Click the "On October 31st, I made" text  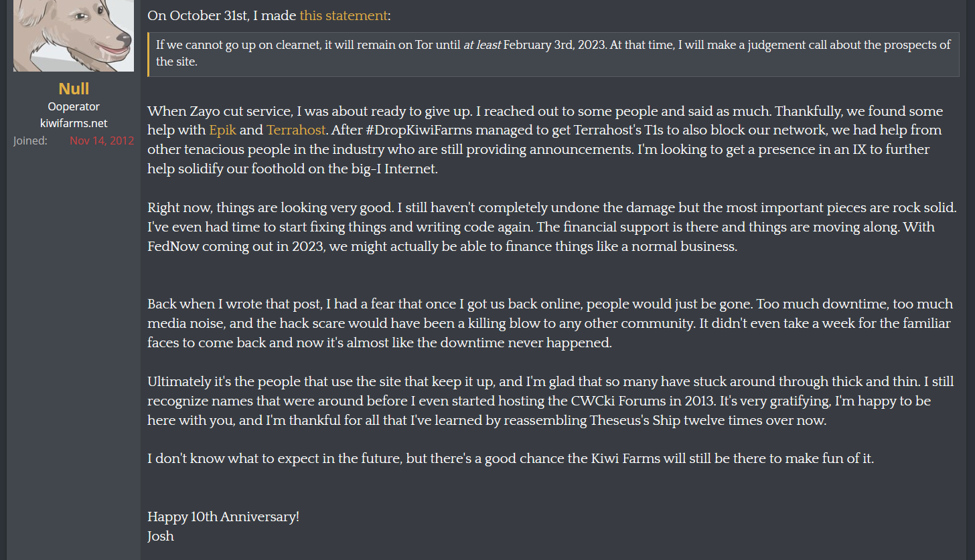coord(222,15)
